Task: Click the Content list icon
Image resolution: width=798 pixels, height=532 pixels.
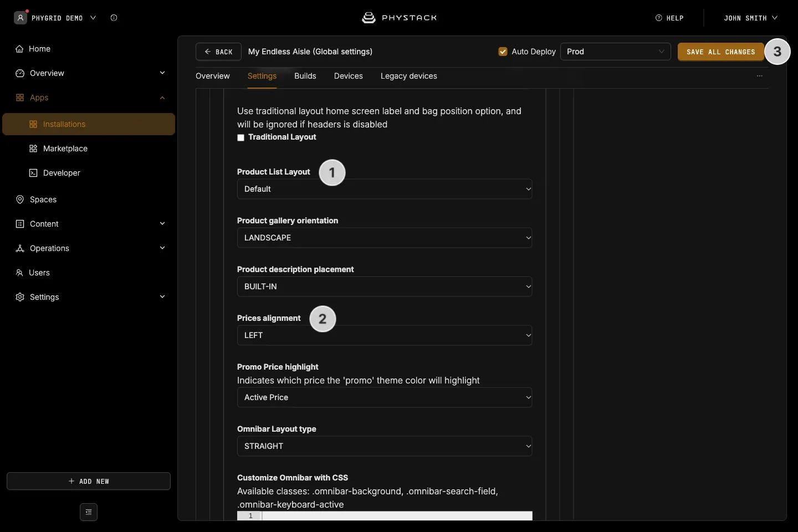Action: (20, 224)
